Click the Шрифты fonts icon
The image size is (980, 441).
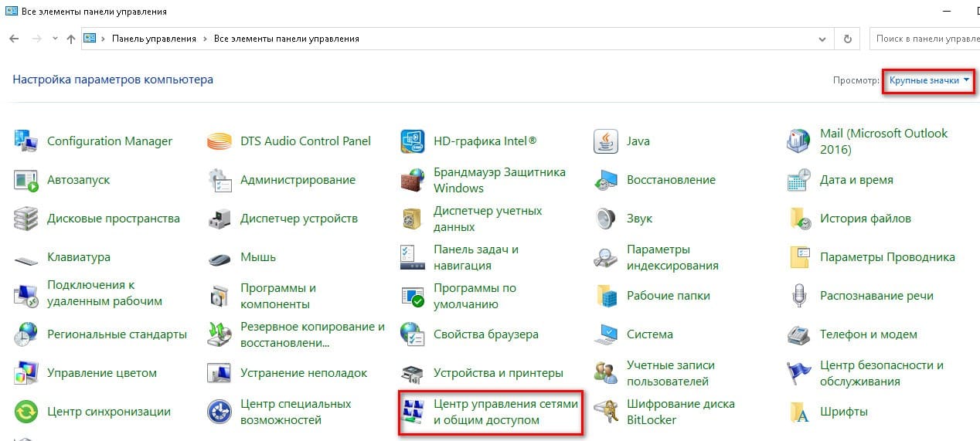point(799,412)
